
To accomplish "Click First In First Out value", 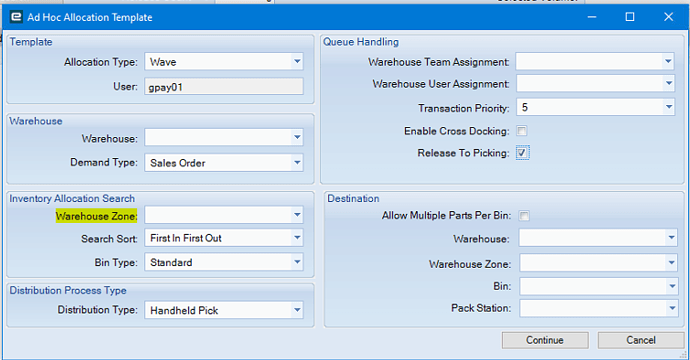I will (186, 238).
